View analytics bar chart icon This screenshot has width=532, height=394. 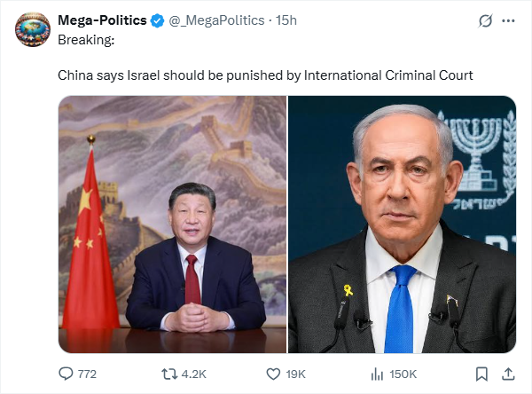point(377,374)
